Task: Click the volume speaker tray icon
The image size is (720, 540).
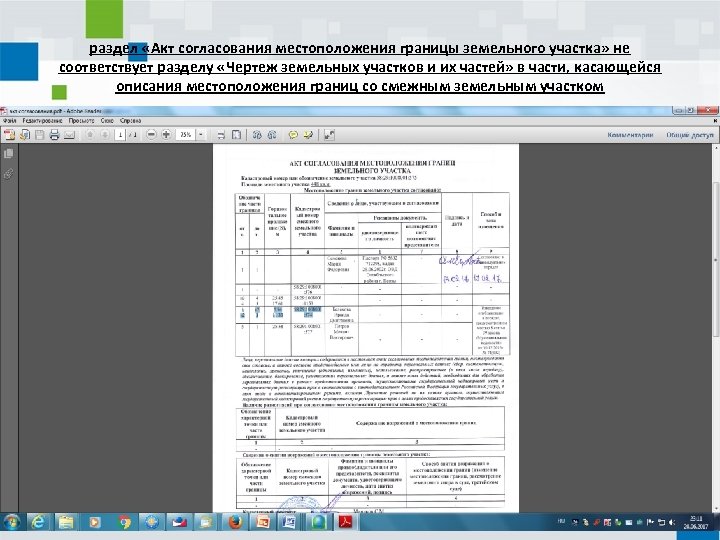Action: tap(672, 523)
